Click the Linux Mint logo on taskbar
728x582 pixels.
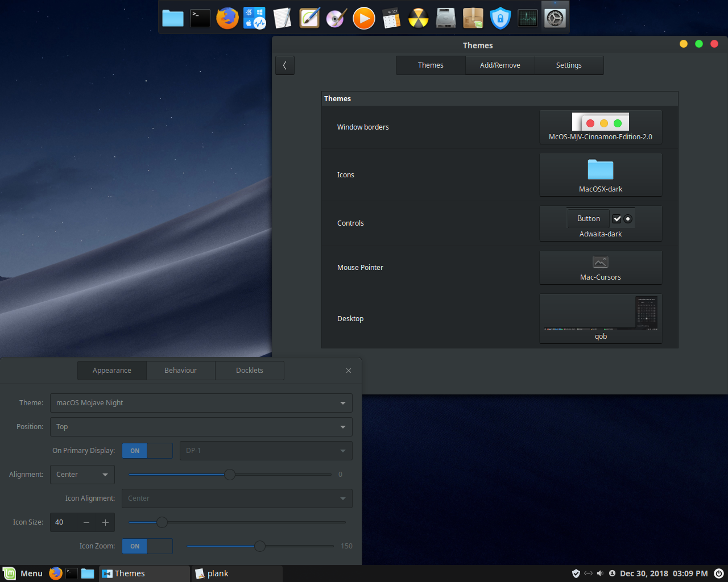(9, 573)
